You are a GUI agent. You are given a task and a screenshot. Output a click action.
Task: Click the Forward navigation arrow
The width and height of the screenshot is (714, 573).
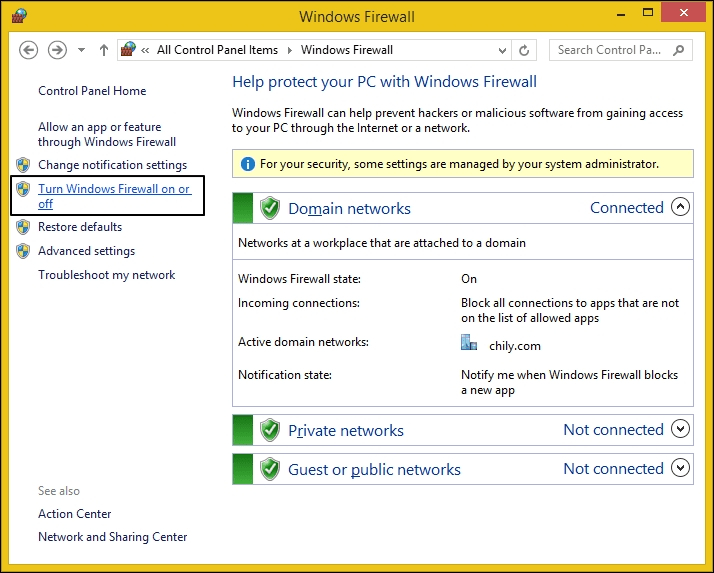57,50
